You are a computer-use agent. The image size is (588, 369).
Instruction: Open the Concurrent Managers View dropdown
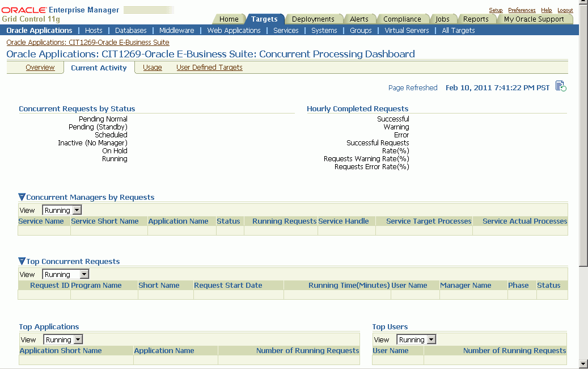click(62, 210)
